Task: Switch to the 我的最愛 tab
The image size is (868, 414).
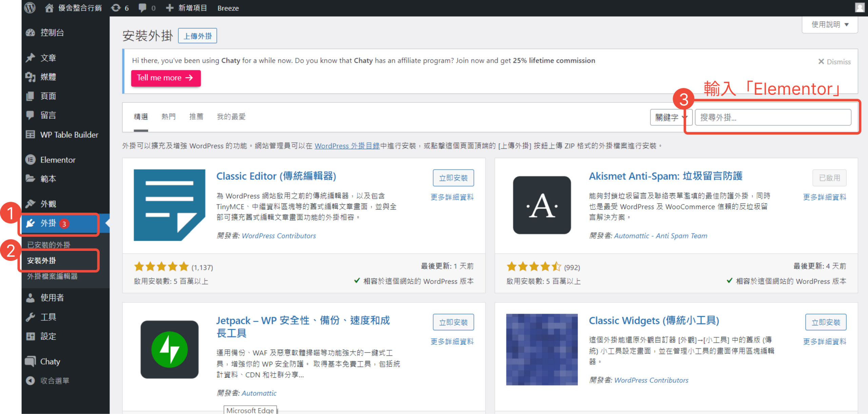Action: click(x=231, y=117)
